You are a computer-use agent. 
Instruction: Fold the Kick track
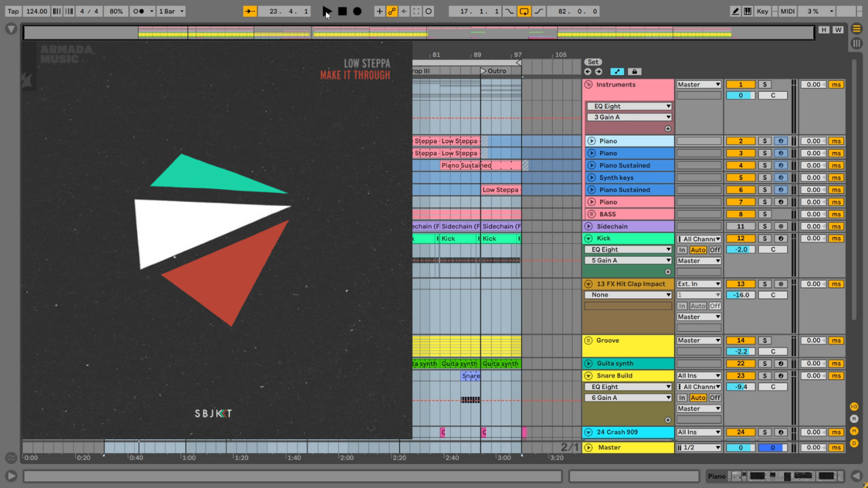click(589, 239)
